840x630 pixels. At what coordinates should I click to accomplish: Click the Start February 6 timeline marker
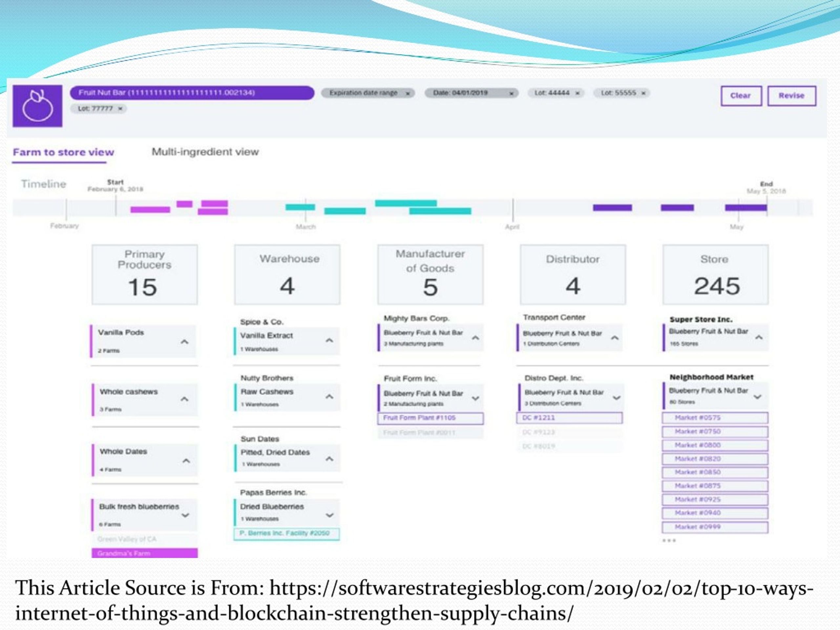point(115,186)
